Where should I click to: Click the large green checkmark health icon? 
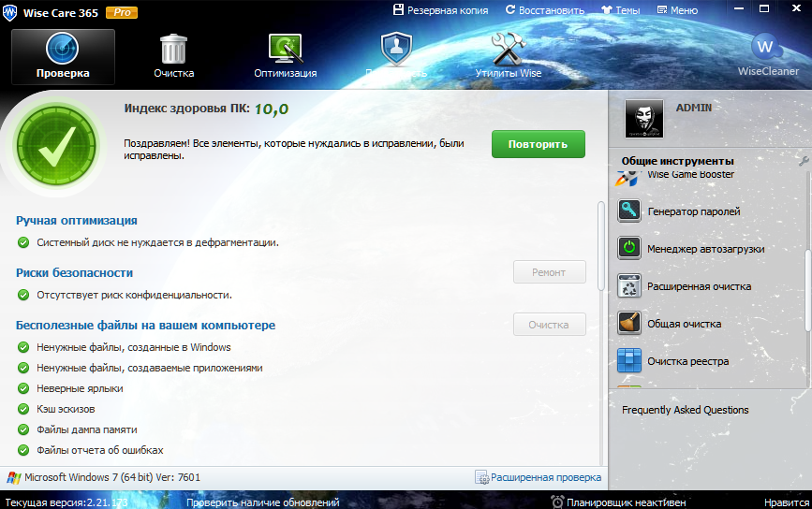click(56, 146)
